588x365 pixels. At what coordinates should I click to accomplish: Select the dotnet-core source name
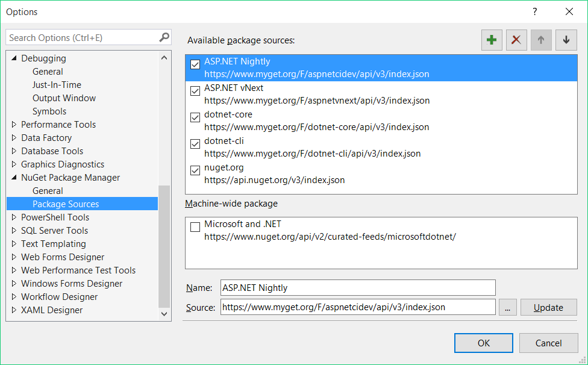(x=228, y=114)
